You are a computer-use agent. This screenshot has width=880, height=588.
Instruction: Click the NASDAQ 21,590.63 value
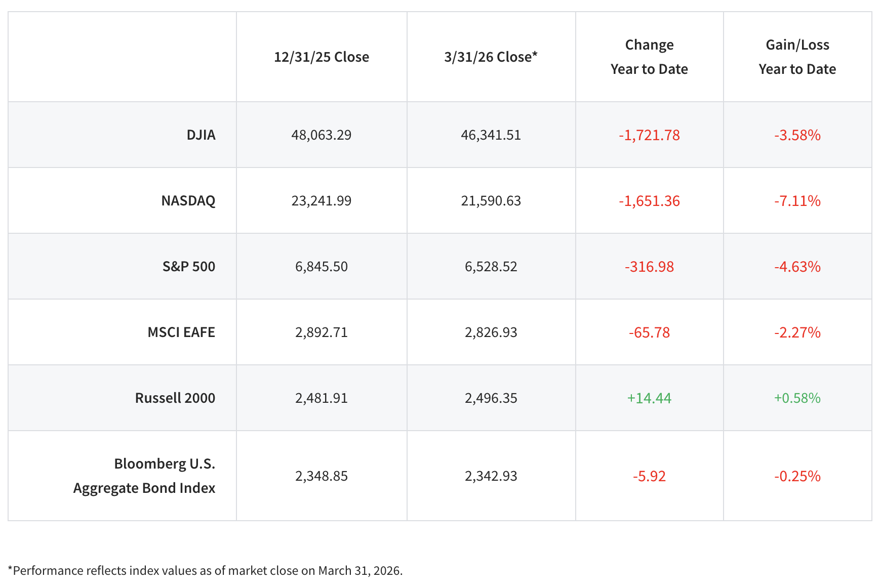pyautogui.click(x=491, y=201)
